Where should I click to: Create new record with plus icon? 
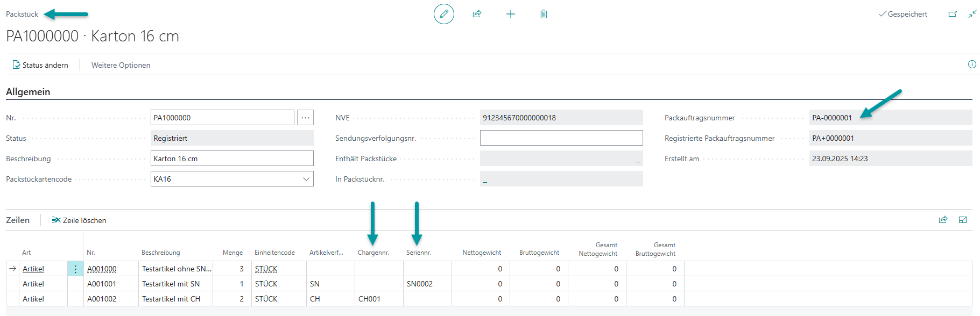(x=511, y=14)
